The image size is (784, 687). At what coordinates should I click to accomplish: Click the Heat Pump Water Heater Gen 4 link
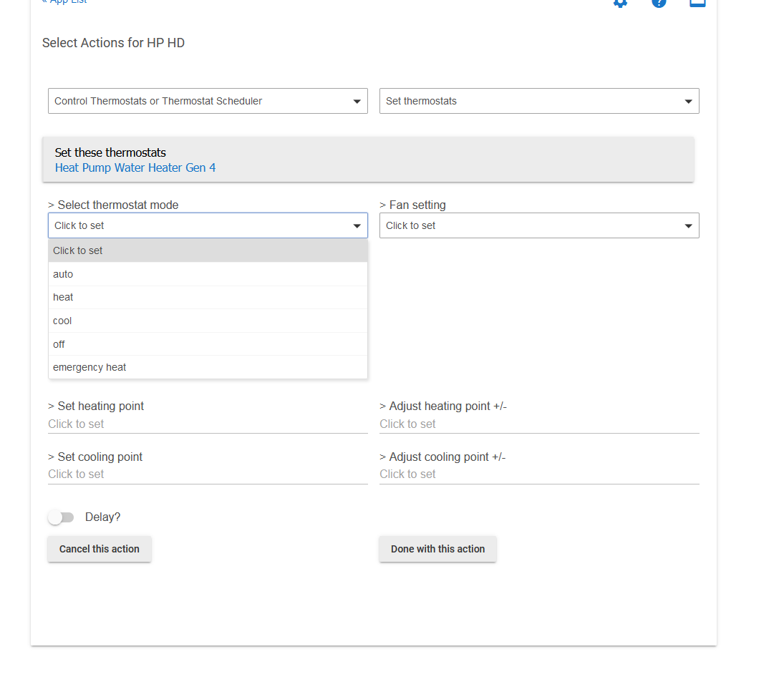(x=135, y=168)
